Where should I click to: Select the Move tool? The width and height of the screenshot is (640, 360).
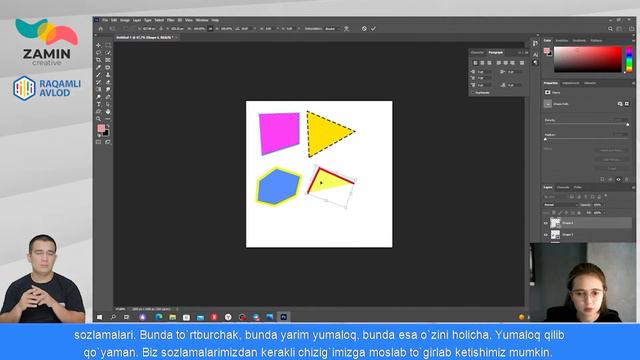98,45
